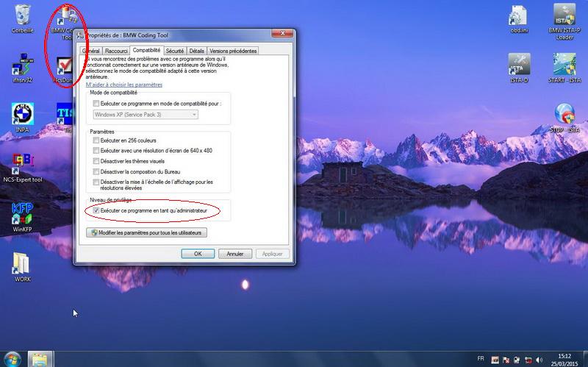The width and height of the screenshot is (588, 367).
Task: Click 'M'aider à choisir les paramètres' link
Action: (x=124, y=85)
